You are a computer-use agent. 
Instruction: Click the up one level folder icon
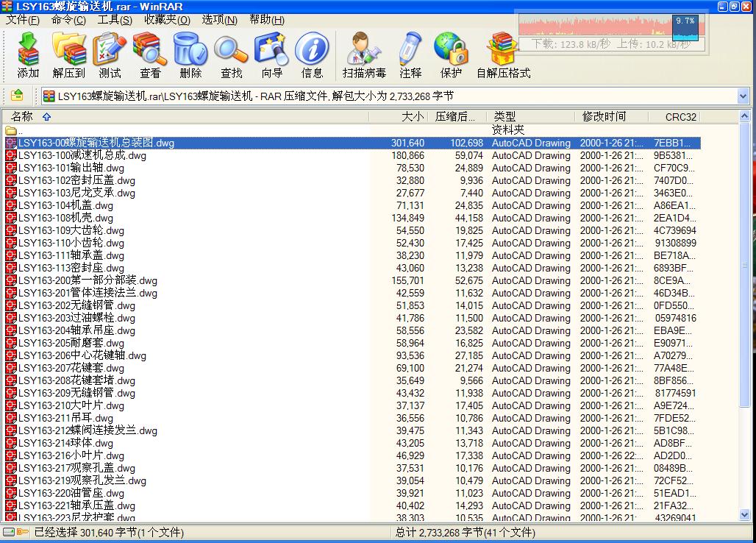(17, 95)
